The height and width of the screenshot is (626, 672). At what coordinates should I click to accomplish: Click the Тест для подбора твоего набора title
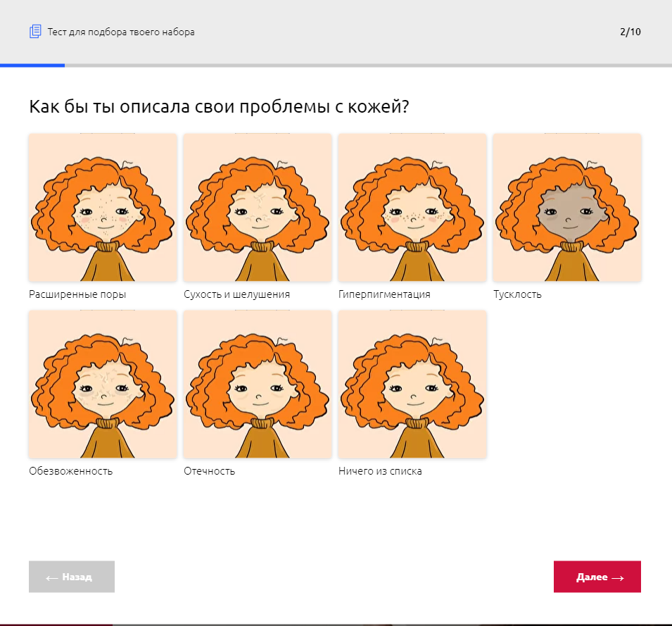click(121, 32)
